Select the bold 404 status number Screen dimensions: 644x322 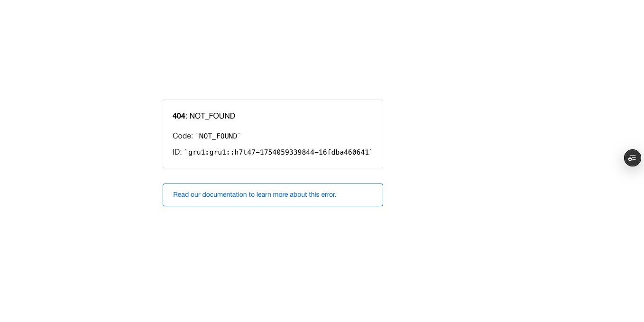click(x=179, y=116)
